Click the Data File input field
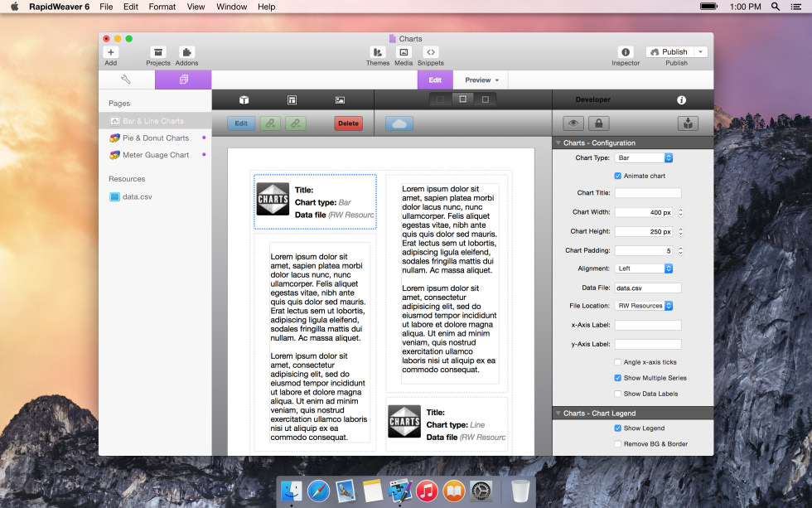Viewport: 812px width, 508px height. 648,288
